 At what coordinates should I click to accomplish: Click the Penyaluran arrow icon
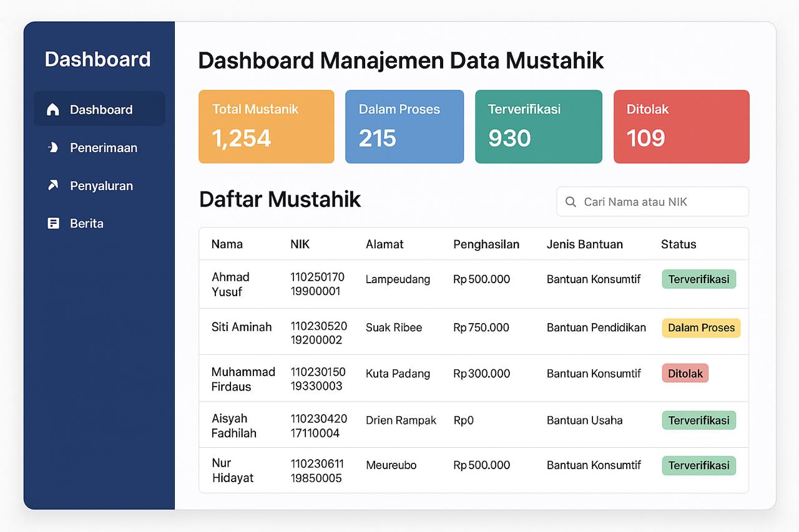[x=53, y=185]
